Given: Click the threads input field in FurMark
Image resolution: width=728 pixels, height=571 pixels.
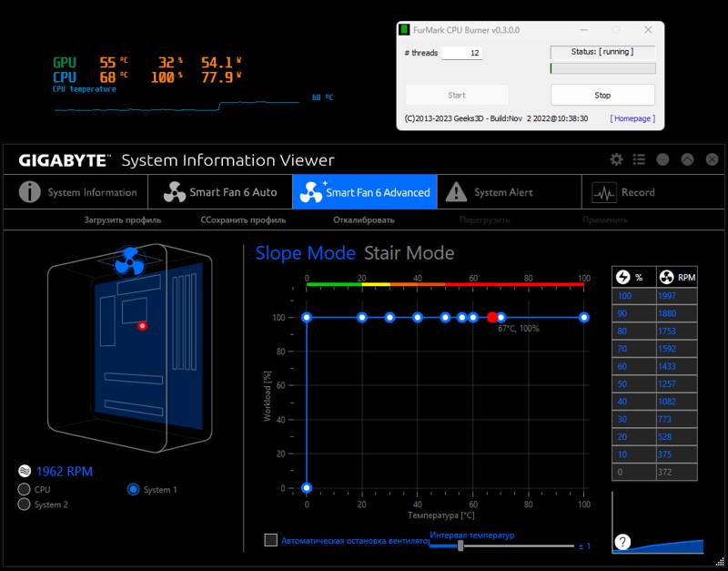Looking at the screenshot, I should coord(461,53).
